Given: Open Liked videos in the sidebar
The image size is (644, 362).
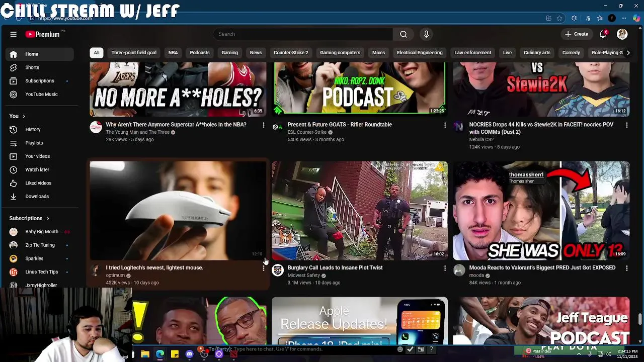Looking at the screenshot, I should pos(40,184).
